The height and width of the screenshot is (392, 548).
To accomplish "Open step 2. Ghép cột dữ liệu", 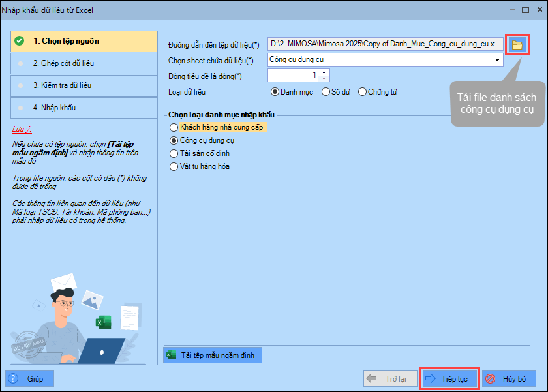I will [84, 63].
